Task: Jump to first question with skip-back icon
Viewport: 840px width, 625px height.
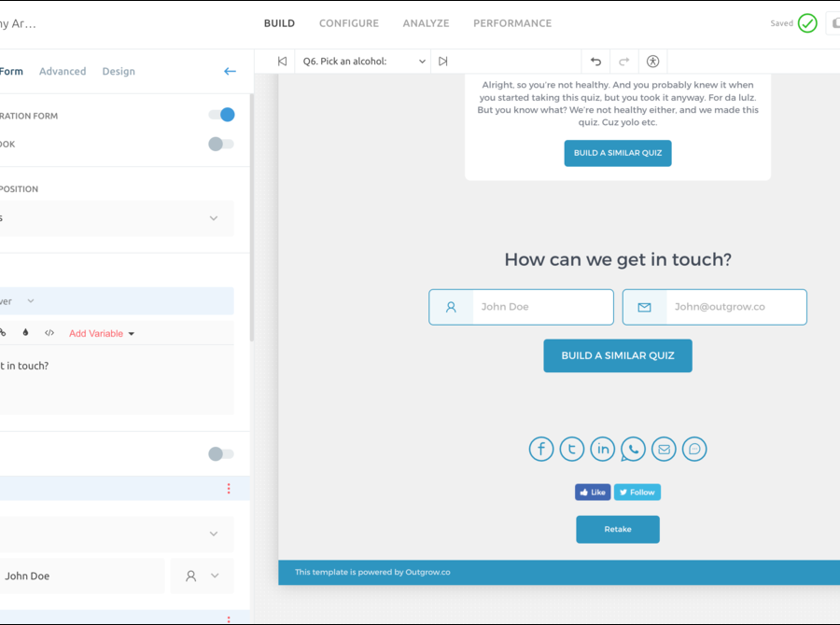Action: pos(282,62)
